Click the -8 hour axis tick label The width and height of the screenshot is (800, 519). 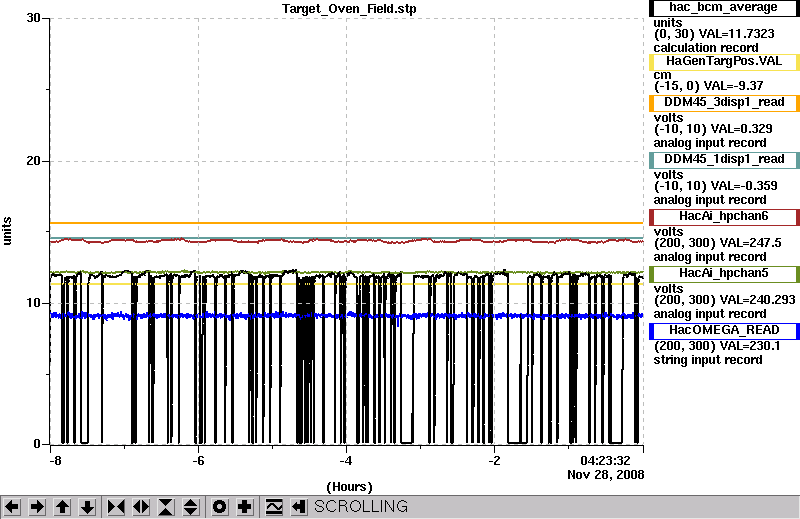click(55, 461)
